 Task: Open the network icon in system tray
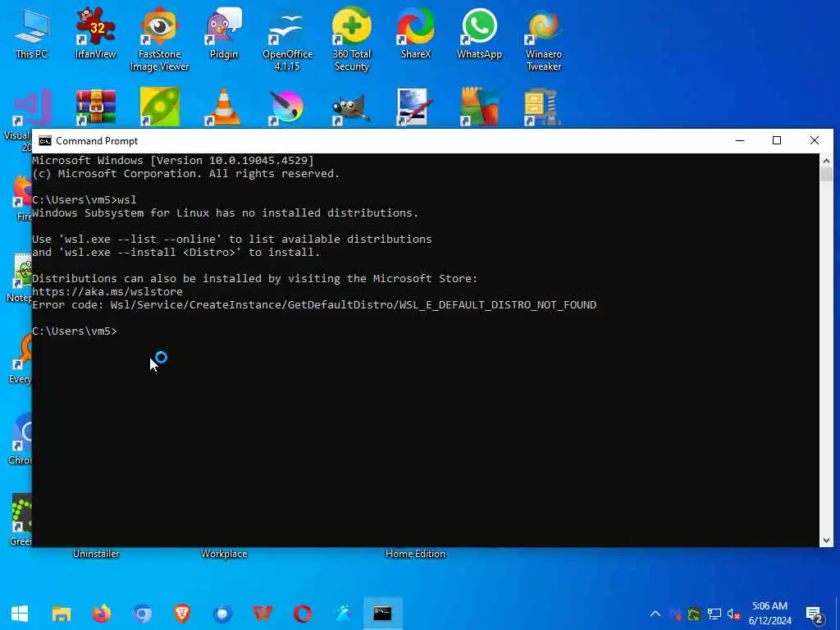point(714,614)
